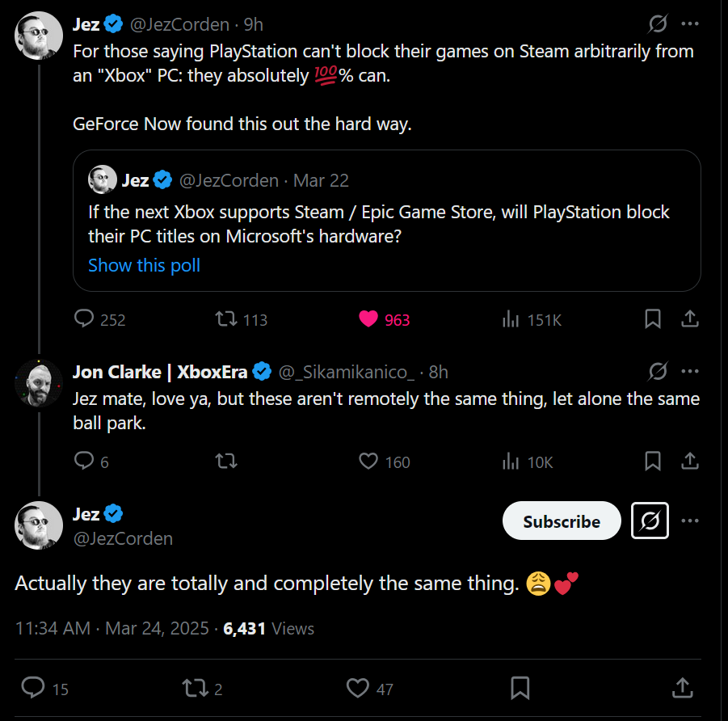
Task: Open more options on Jon Clarke's post
Action: [x=690, y=371]
